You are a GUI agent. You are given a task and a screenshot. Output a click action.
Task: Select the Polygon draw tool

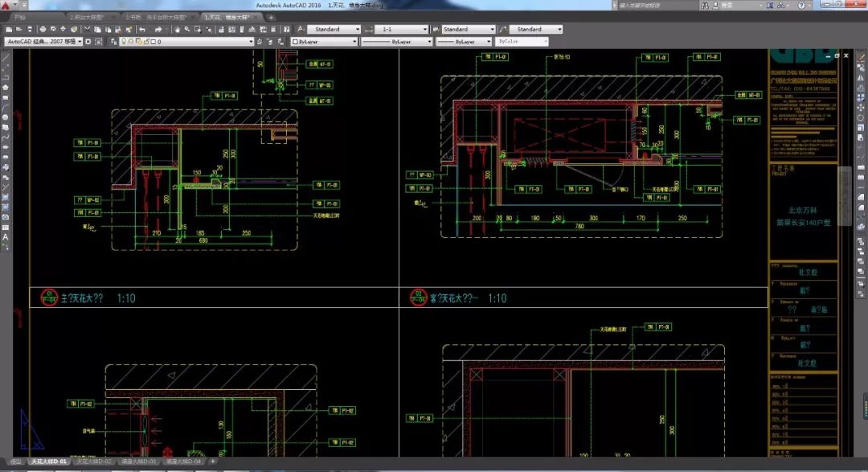(6, 88)
